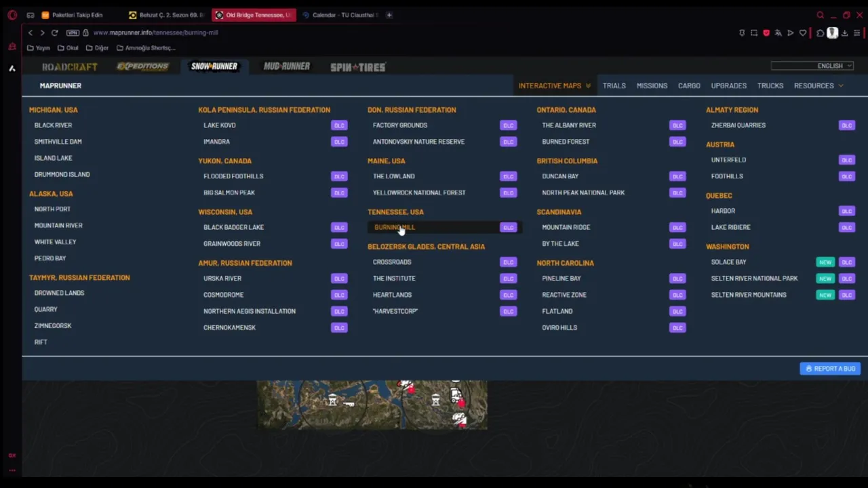Open the Trucks menu item

click(x=770, y=86)
